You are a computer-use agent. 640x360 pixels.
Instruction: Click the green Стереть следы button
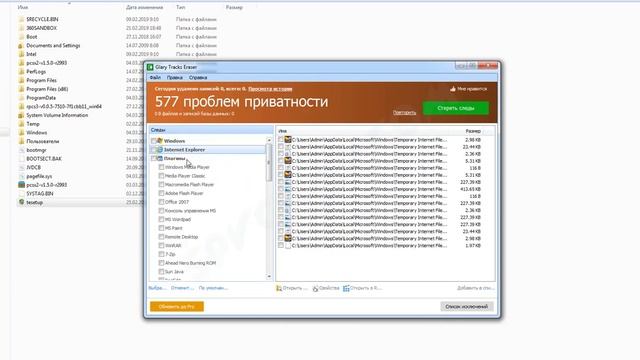tap(456, 108)
